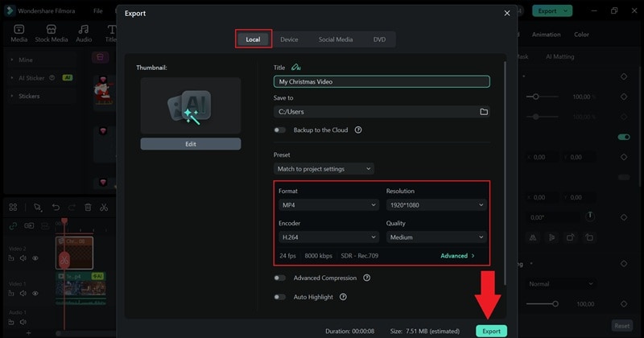Click the flip vertical icon in properties panel
Screen dimensions: 644x338
(551, 237)
